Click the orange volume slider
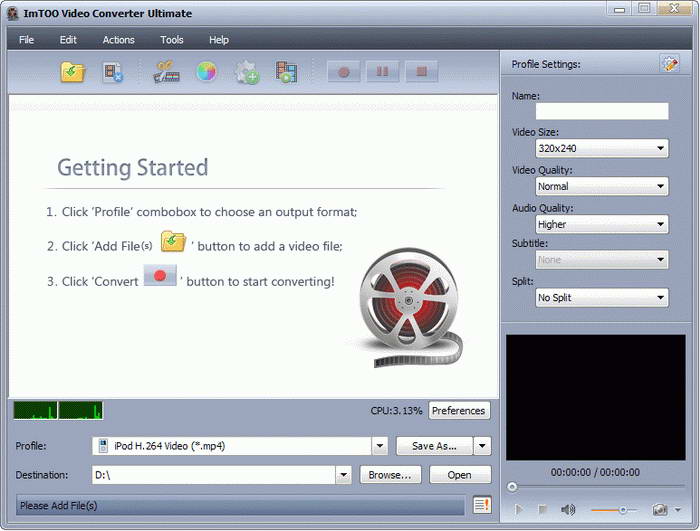The height and width of the screenshot is (531, 700). (614, 510)
